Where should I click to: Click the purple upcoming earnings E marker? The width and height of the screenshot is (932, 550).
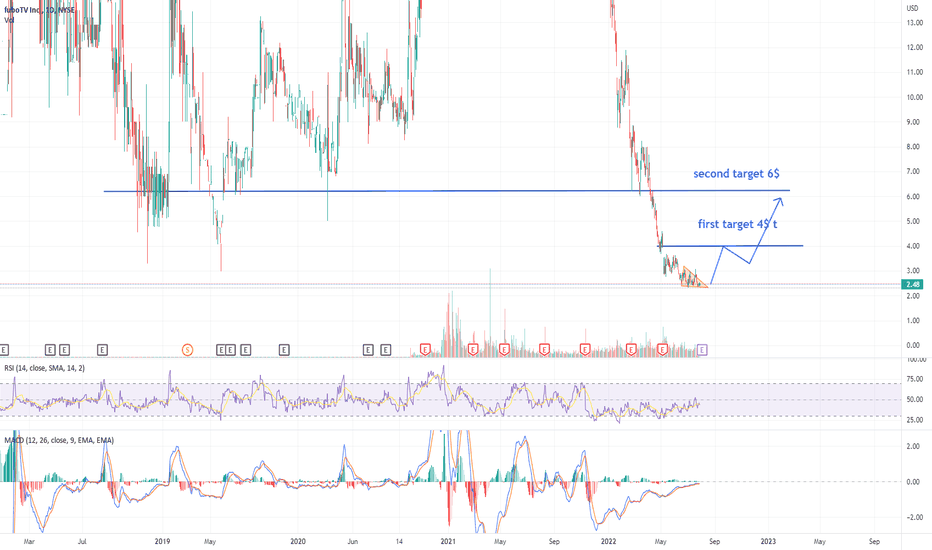702,350
